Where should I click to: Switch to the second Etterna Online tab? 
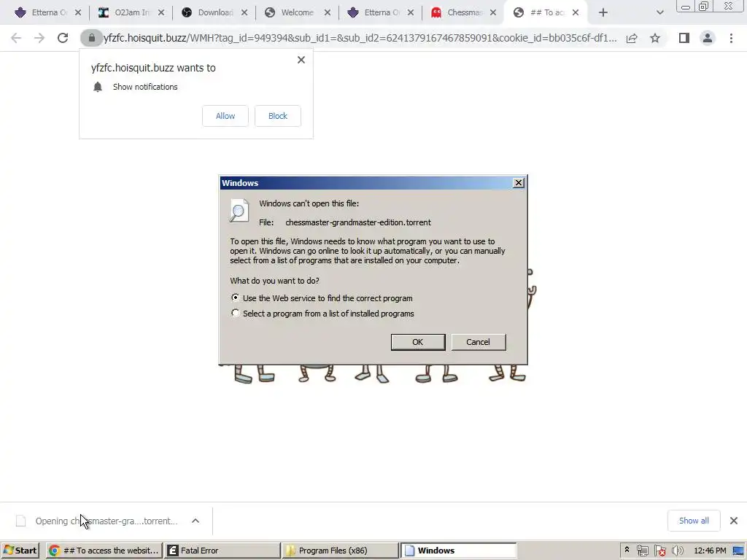coord(374,13)
